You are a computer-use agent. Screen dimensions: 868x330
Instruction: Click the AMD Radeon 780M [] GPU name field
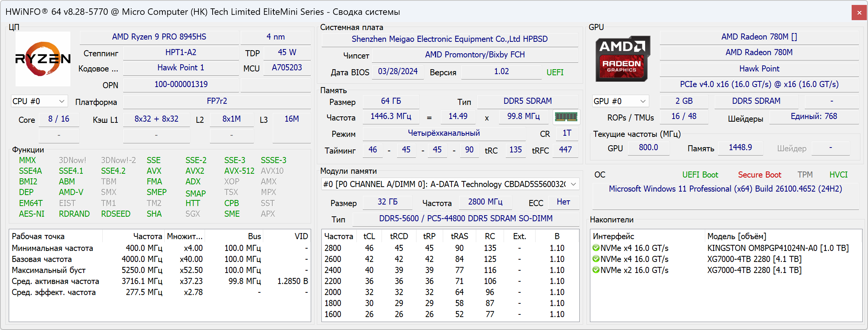click(759, 37)
